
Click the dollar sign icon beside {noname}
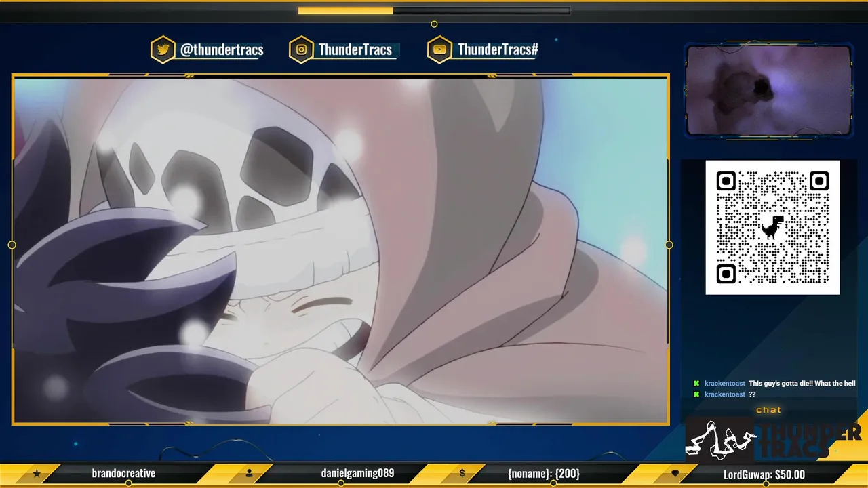tap(462, 474)
